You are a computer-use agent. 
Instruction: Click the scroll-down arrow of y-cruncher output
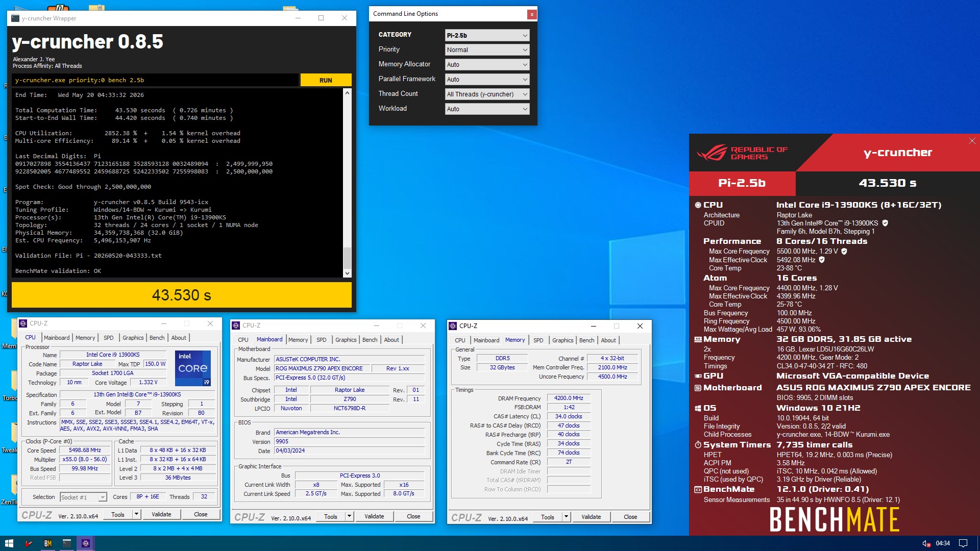347,273
